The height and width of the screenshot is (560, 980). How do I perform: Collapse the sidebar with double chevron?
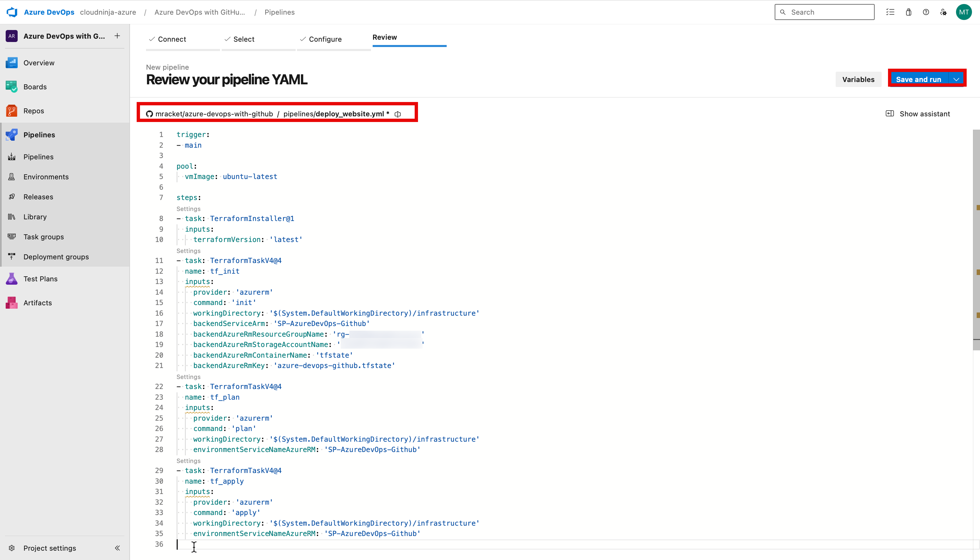pos(117,548)
